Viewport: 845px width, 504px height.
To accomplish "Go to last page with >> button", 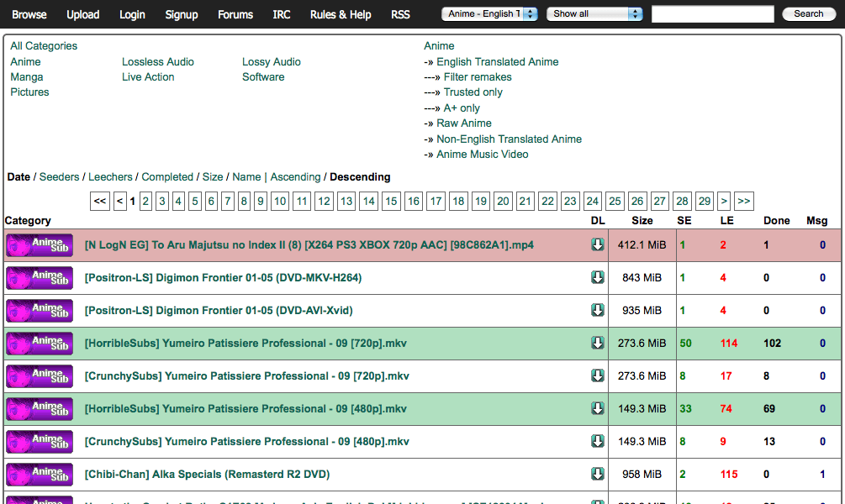I will tap(743, 202).
